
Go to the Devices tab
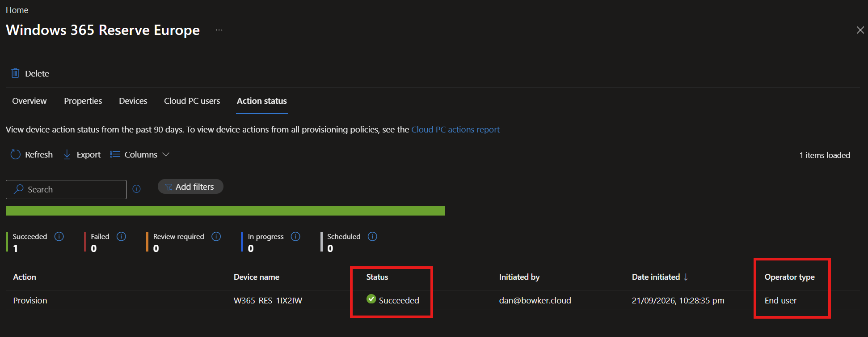coord(133,101)
